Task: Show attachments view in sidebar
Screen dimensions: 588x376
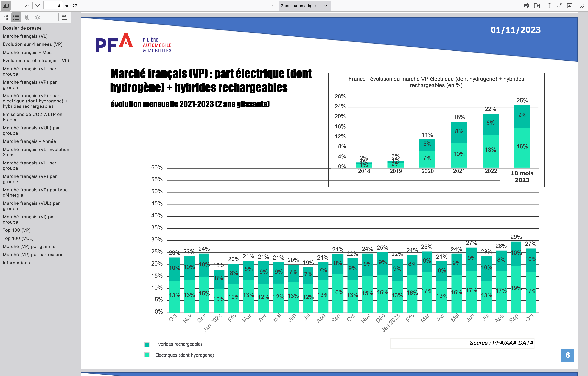Action: (x=27, y=17)
